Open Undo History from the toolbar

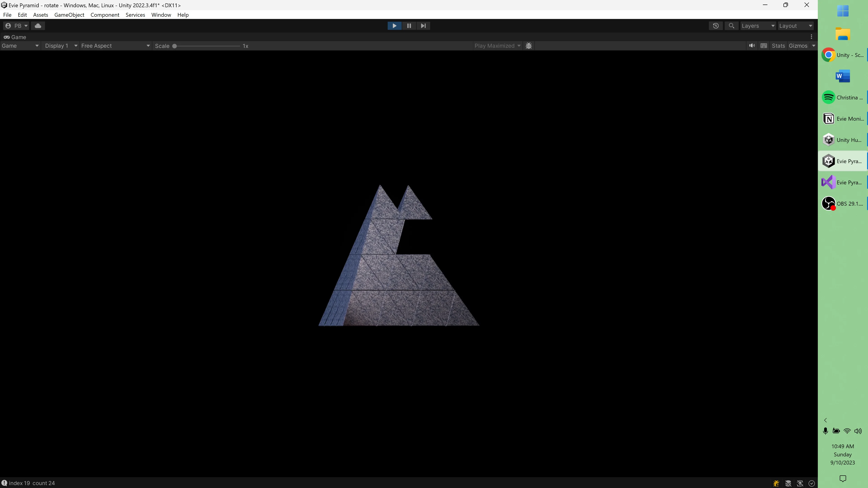tap(716, 26)
